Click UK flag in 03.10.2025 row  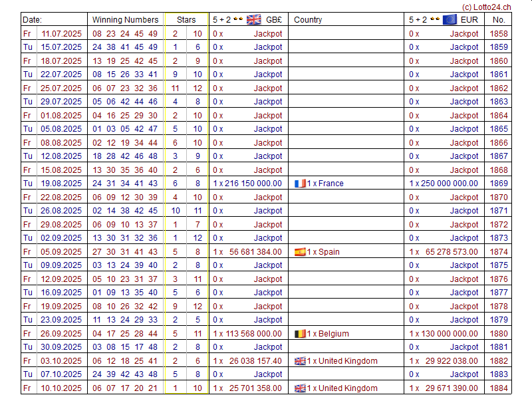(300, 361)
